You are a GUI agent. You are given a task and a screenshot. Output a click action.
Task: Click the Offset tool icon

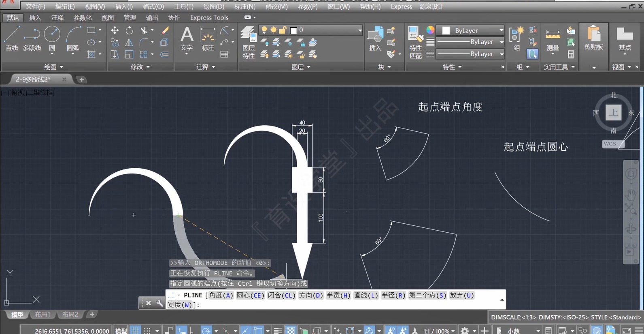coord(165,54)
